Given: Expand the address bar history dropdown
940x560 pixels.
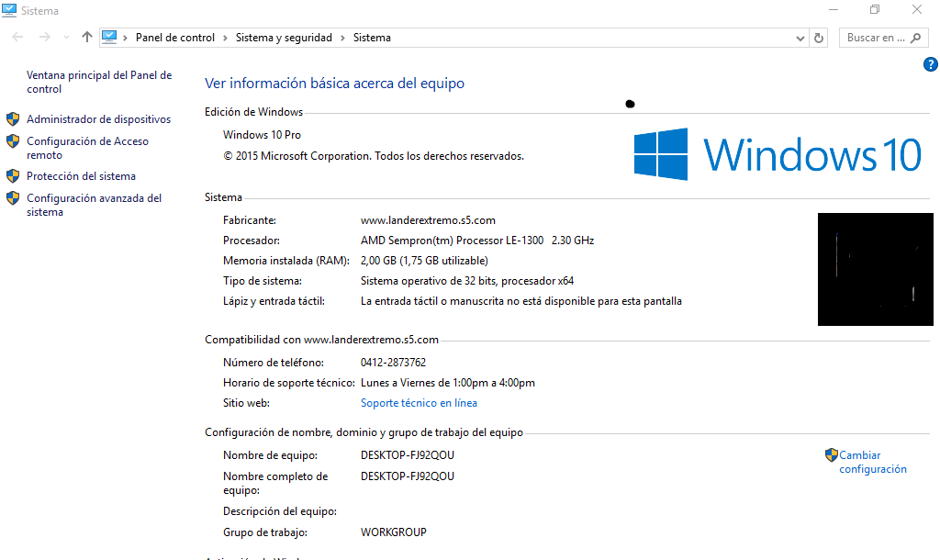Looking at the screenshot, I should [x=800, y=38].
